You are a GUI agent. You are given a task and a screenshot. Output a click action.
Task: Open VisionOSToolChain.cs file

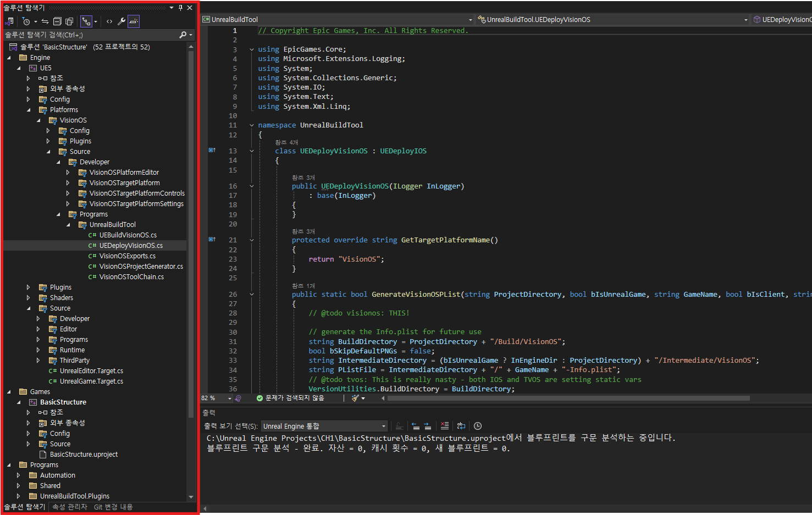131,277
